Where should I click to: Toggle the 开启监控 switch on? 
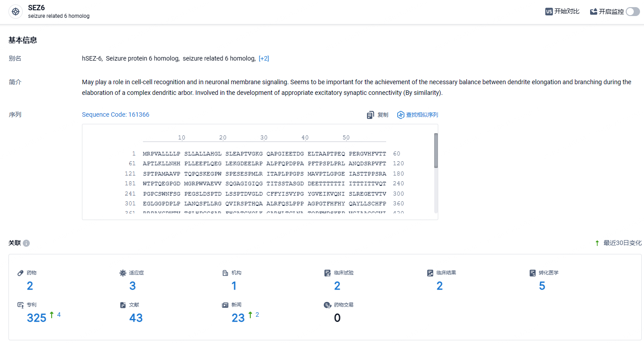pos(632,12)
